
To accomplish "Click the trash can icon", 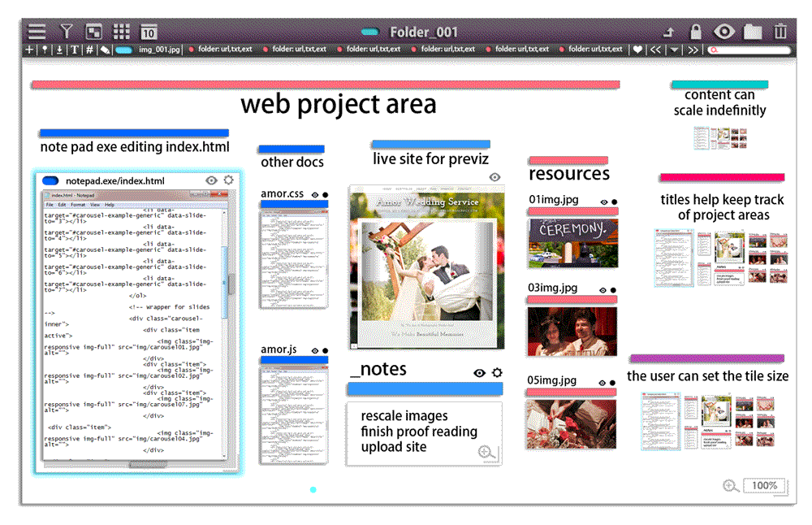I will click(x=780, y=32).
